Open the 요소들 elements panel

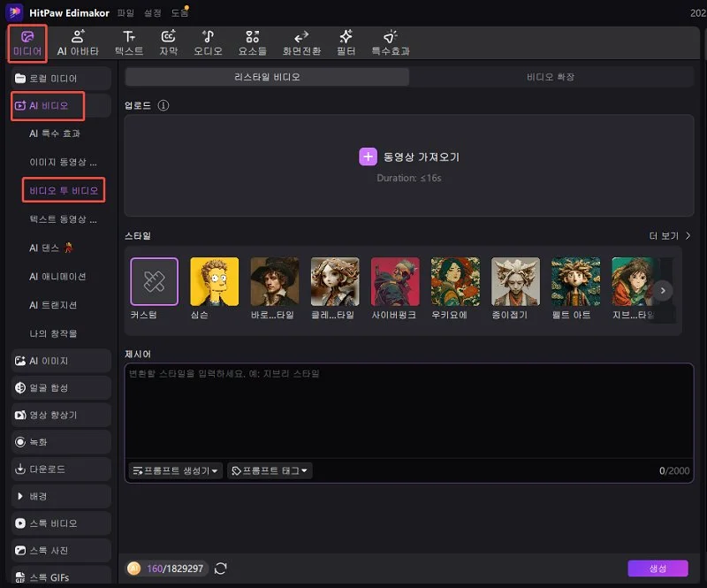(252, 42)
